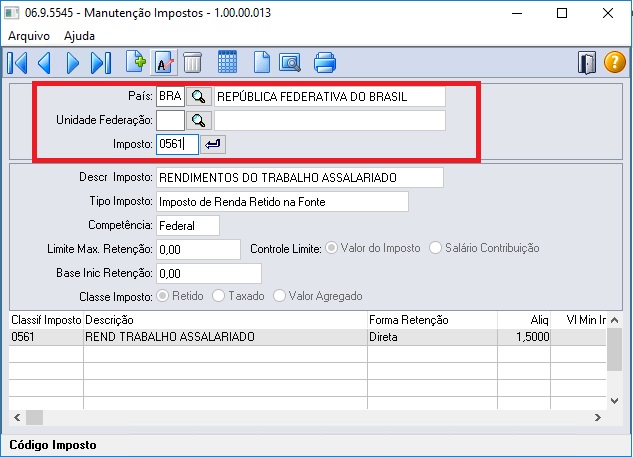Click the Limite Max. Retenção field

tap(198, 249)
